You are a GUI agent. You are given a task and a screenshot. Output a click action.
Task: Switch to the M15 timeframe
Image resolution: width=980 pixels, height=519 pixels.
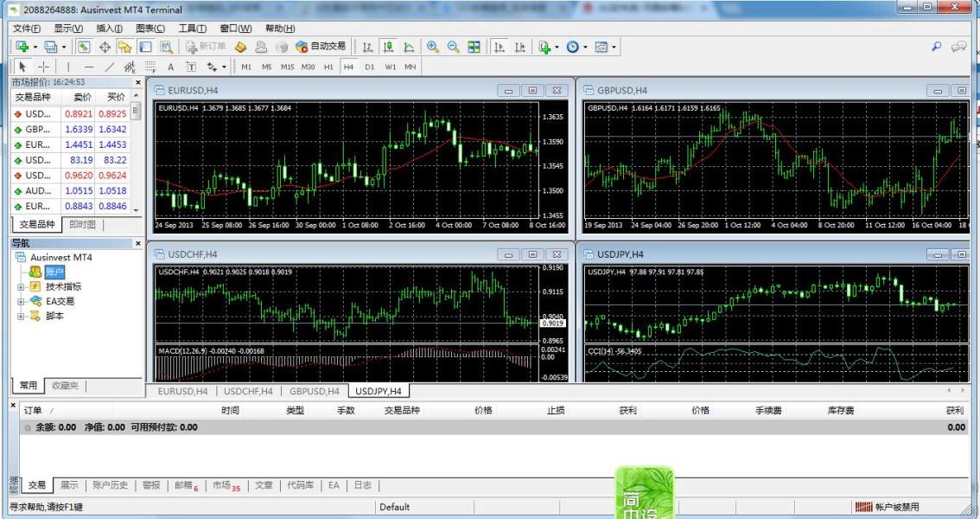click(287, 67)
